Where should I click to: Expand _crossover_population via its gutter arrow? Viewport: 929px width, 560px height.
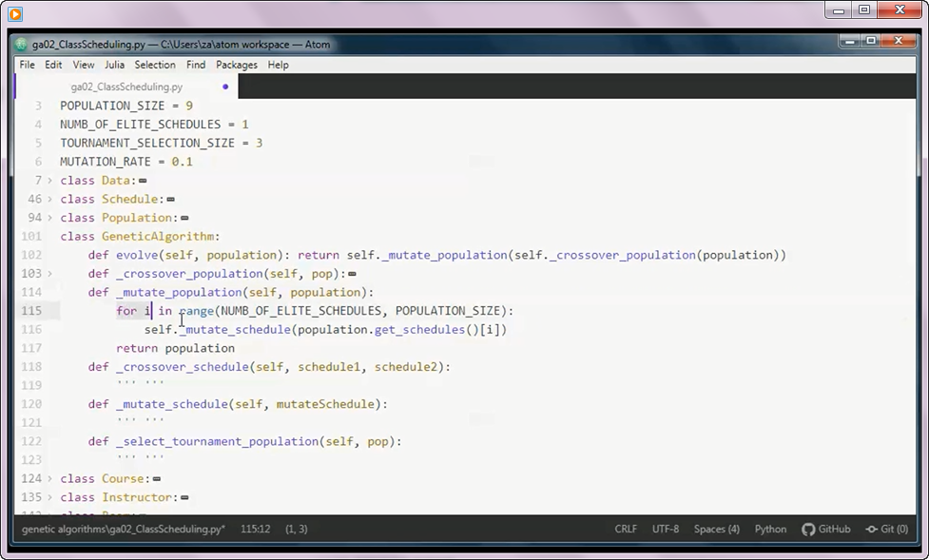click(48, 273)
